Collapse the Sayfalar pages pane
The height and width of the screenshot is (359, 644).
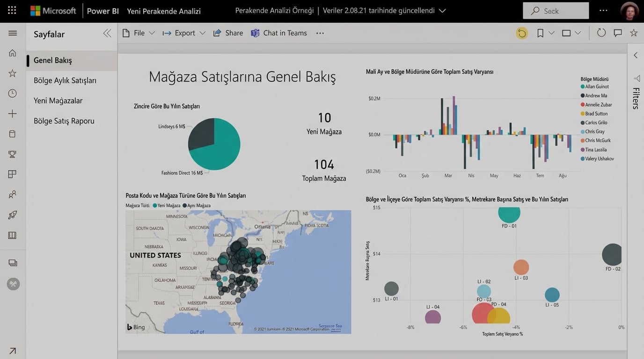[107, 33]
